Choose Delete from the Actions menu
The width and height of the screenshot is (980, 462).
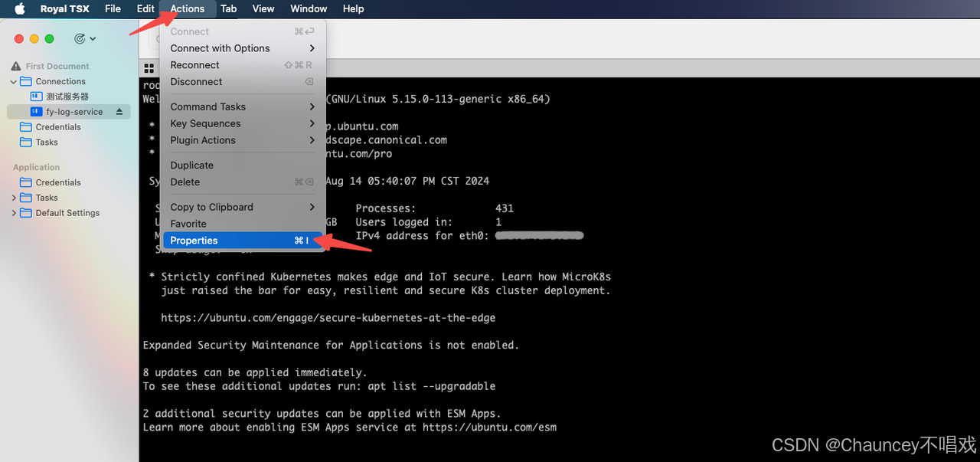click(243, 182)
